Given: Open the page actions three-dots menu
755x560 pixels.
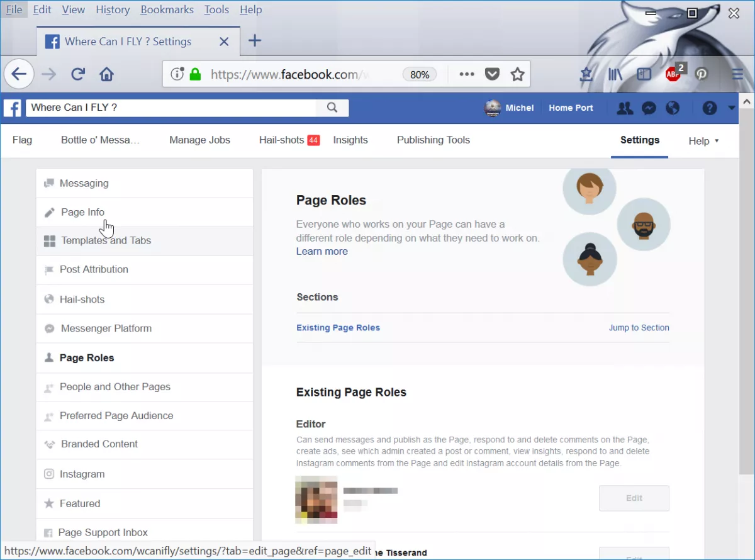Looking at the screenshot, I should point(466,74).
